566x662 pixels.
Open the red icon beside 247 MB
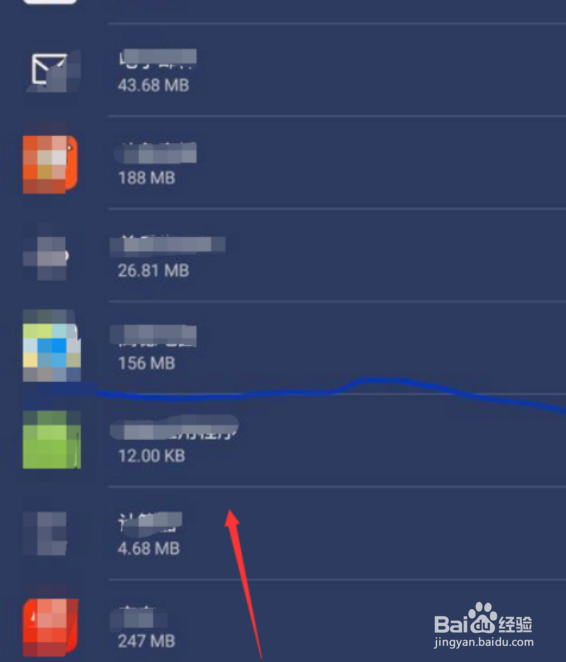(x=51, y=627)
